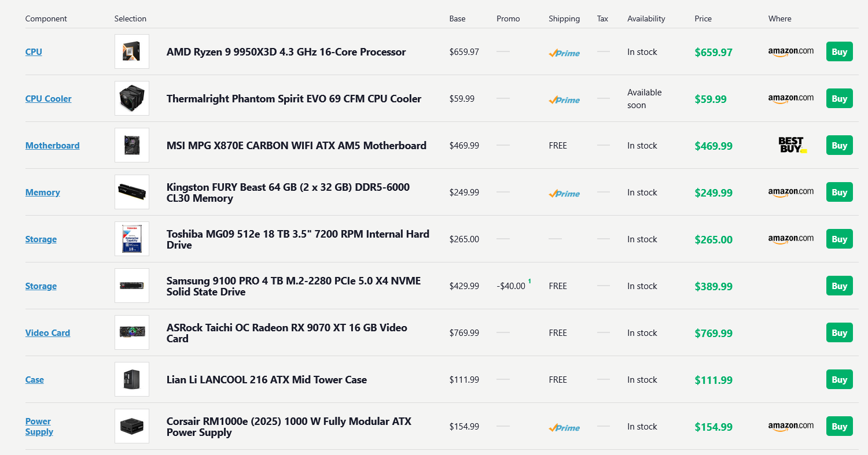Image resolution: width=868 pixels, height=455 pixels.
Task: Open the Power Supply component link
Action: click(x=39, y=427)
